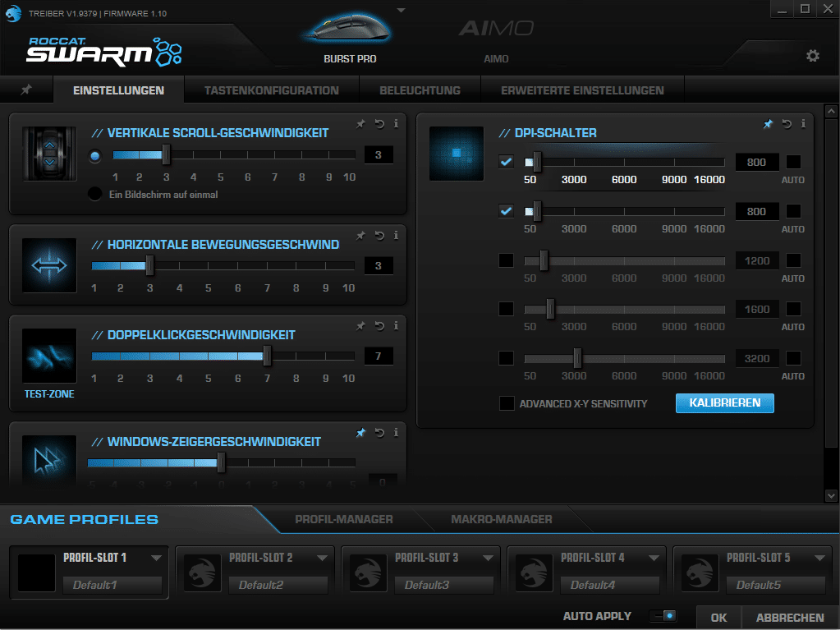The height and width of the screenshot is (630, 840).
Task: Reset the Horizontale Bewegungsgeschwindigkeit setting
Action: pos(379,236)
